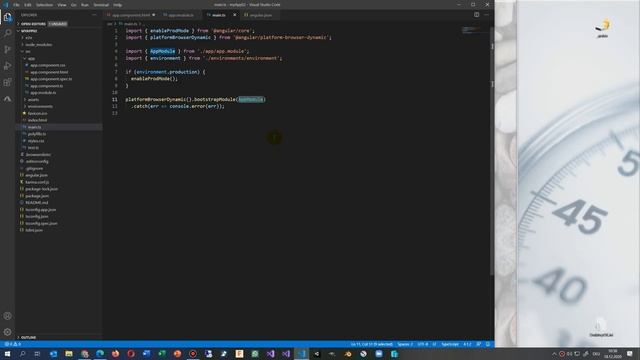Image resolution: width=640 pixels, height=360 pixels.
Task: Switch to app.module.ts tab
Action: click(x=180, y=15)
